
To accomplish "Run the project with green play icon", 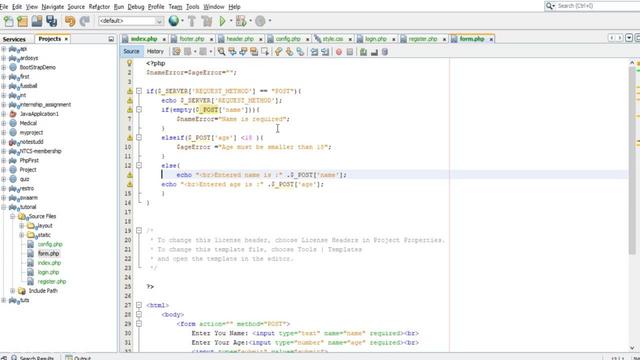I will click(222, 21).
